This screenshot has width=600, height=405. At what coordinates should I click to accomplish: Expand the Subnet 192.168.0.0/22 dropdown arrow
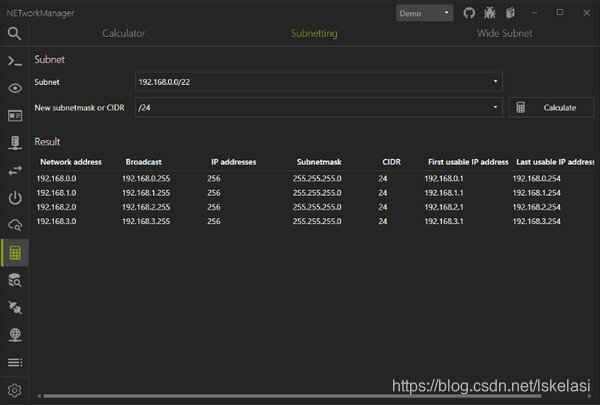click(x=495, y=82)
